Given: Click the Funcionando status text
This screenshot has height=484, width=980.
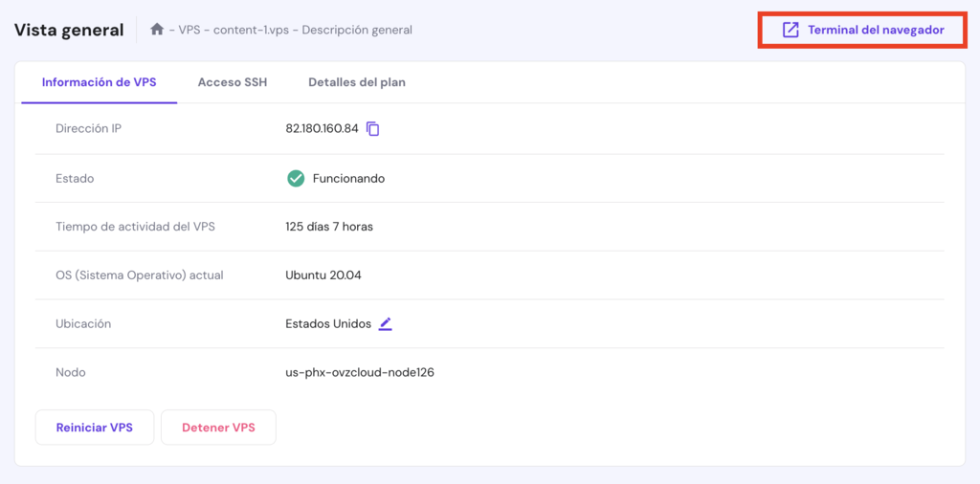Looking at the screenshot, I should click(348, 178).
